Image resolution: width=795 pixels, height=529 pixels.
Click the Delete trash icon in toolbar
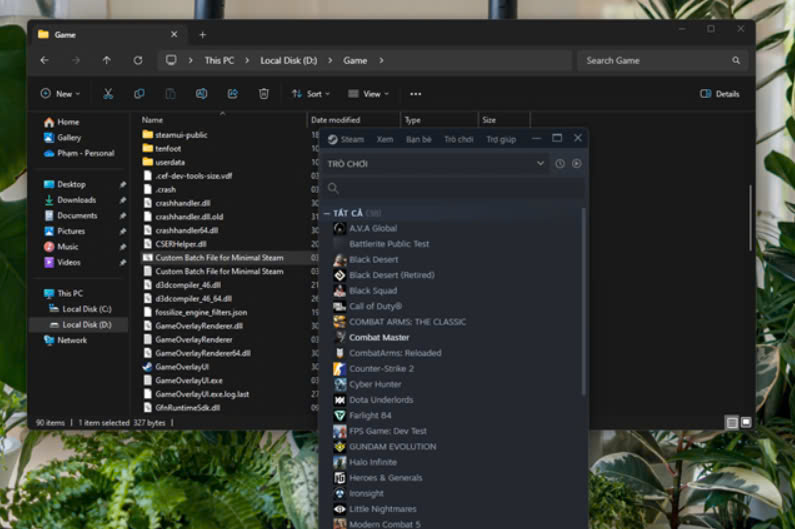(x=264, y=94)
